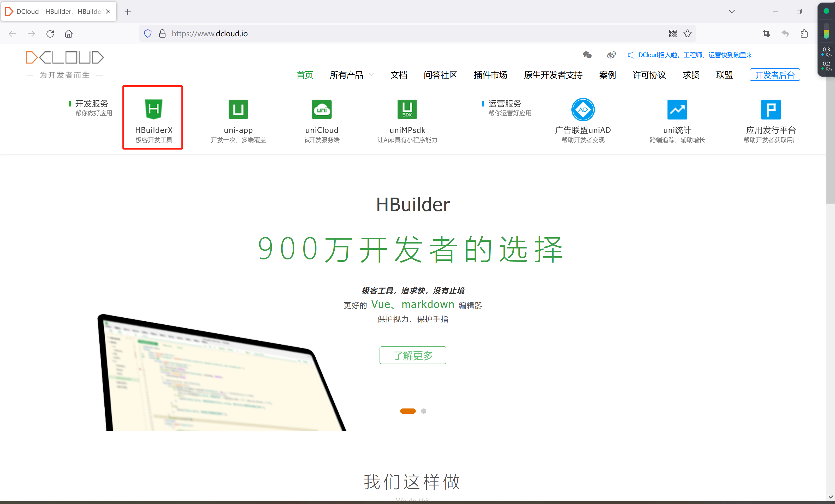Screen dimensions: 835x504
Task: Show the page QR code icon
Action: (x=673, y=34)
